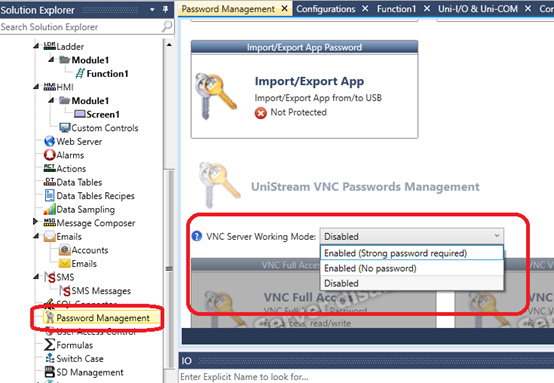The image size is (554, 383).
Task: Close the Function1 tab
Action: pos(427,8)
